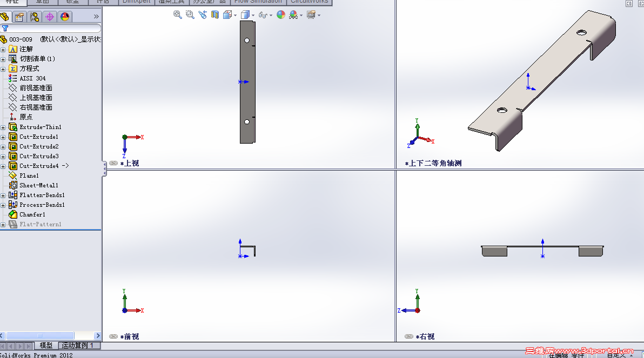Switch to the ConfigurationManager panel tab
Image resolution: width=644 pixels, height=358 pixels.
click(34, 16)
